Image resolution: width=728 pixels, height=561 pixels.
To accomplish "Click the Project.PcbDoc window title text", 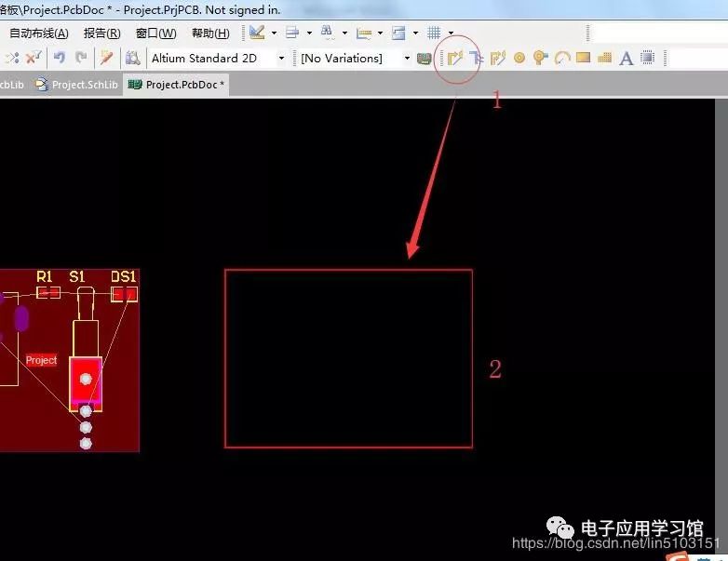I will click(140, 9).
